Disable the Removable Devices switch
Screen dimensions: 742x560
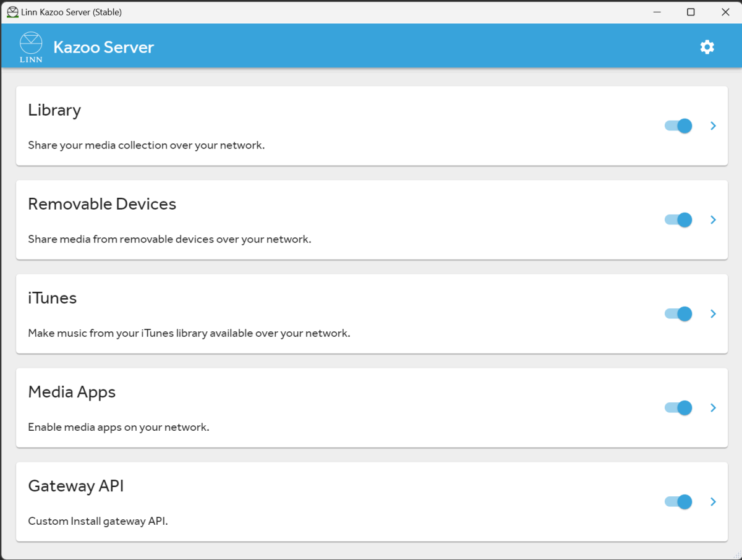[678, 220]
